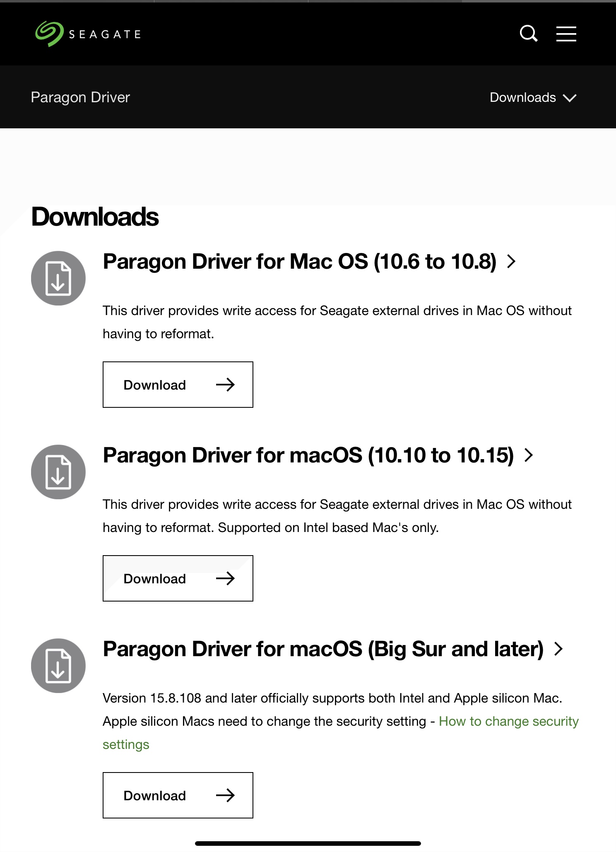
Task: Expand the Downloads dropdown in the header
Action: point(533,98)
